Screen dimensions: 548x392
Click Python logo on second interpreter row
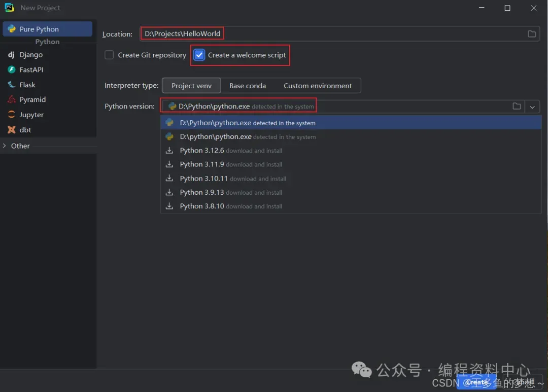[169, 136]
